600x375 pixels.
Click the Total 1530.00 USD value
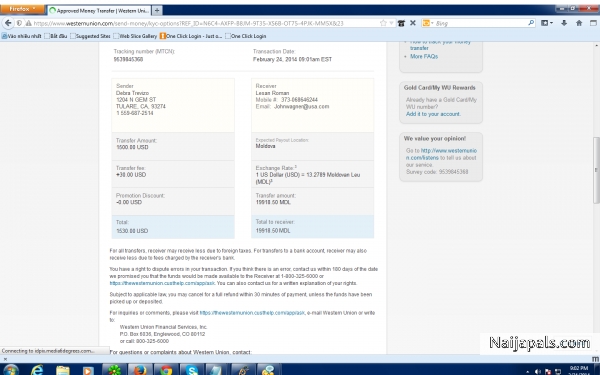(132, 231)
